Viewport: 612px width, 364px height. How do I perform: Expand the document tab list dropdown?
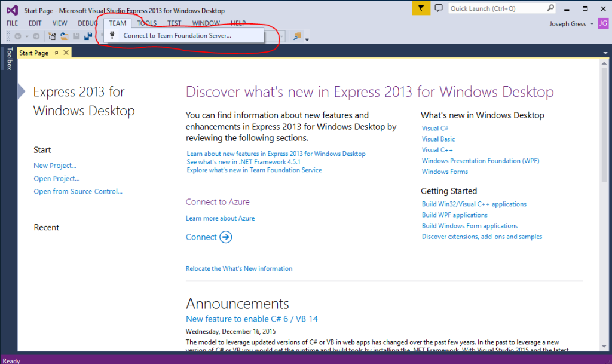pyautogui.click(x=606, y=53)
